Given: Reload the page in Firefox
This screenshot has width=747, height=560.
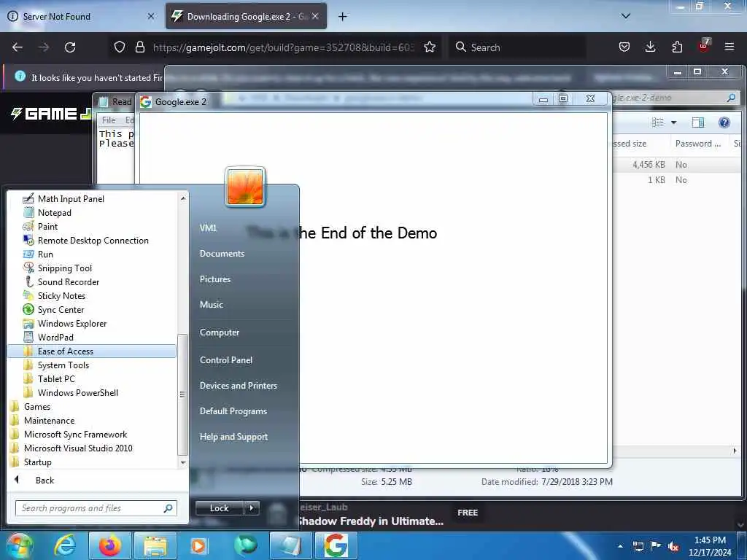Looking at the screenshot, I should tap(70, 47).
